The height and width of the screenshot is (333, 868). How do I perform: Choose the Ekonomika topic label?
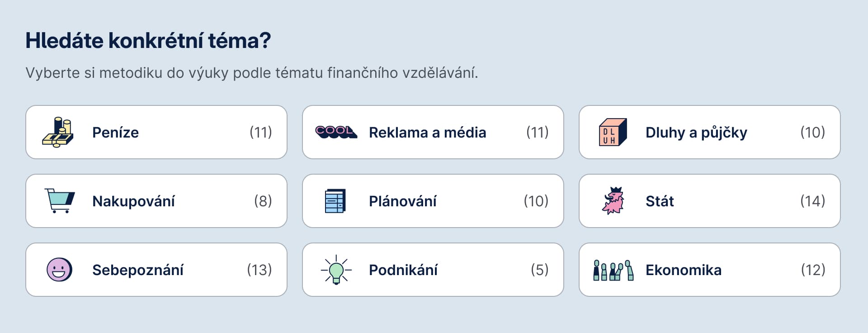point(684,270)
